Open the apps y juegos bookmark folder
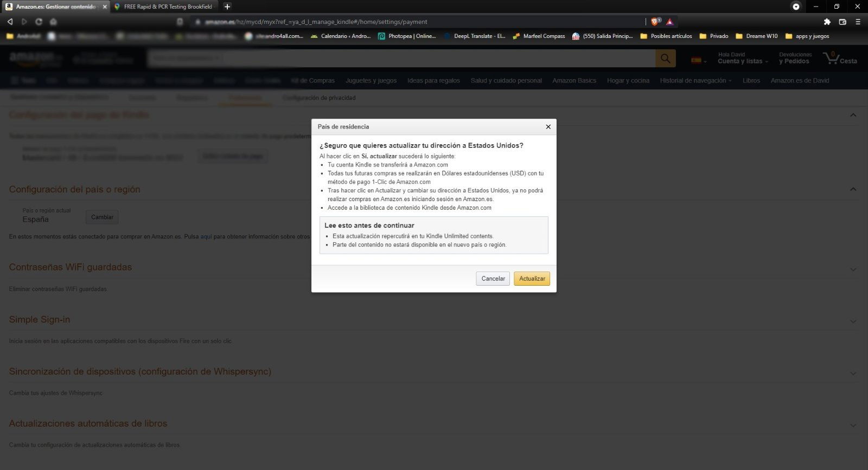The height and width of the screenshot is (470, 868). 807,36
